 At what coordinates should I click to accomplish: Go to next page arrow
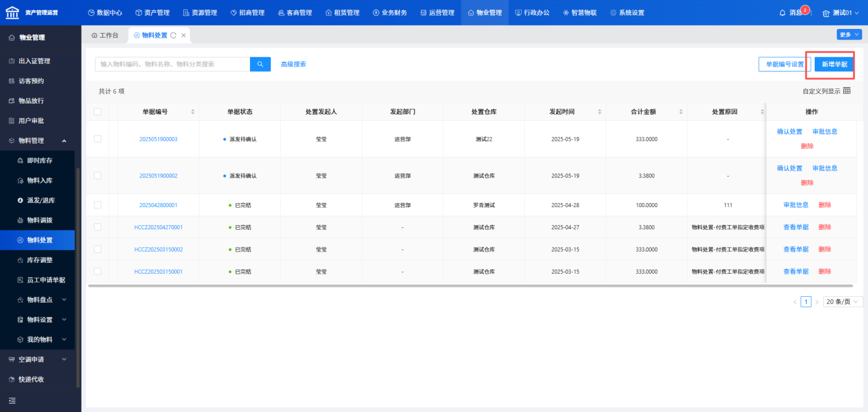(816, 302)
